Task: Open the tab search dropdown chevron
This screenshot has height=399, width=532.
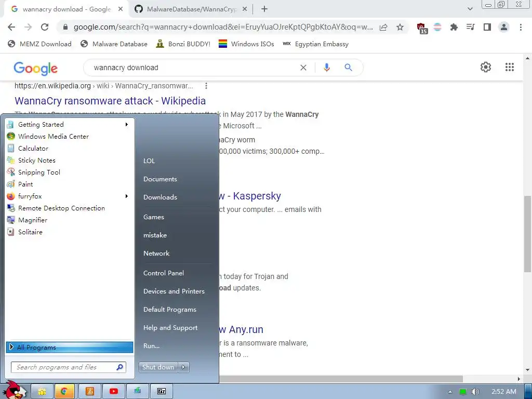Action: point(470,9)
